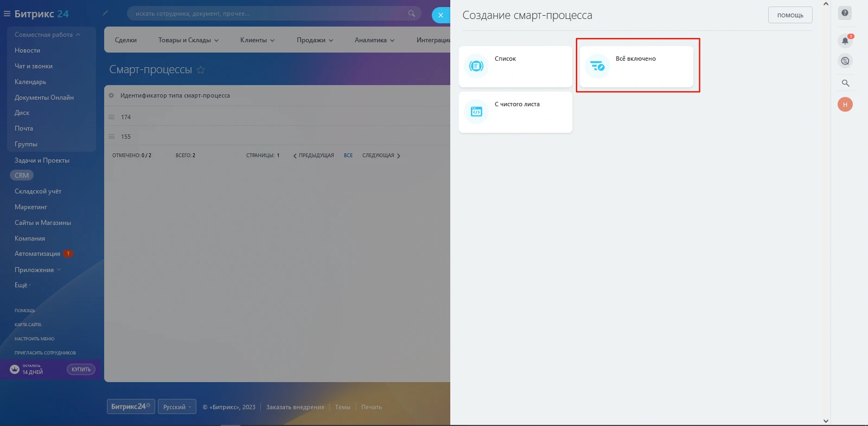Go to Задачи и Проекты in sidebar
The width and height of the screenshot is (868, 426).
(42, 160)
